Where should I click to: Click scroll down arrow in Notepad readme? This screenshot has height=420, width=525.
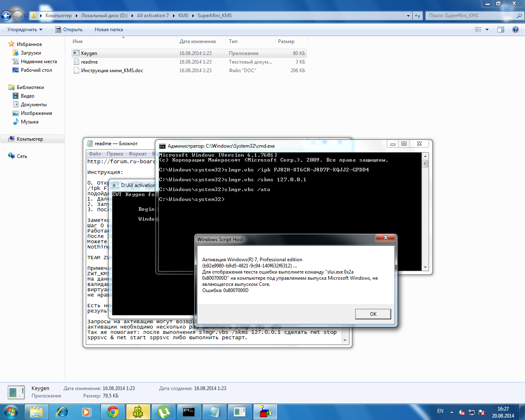click(345, 340)
